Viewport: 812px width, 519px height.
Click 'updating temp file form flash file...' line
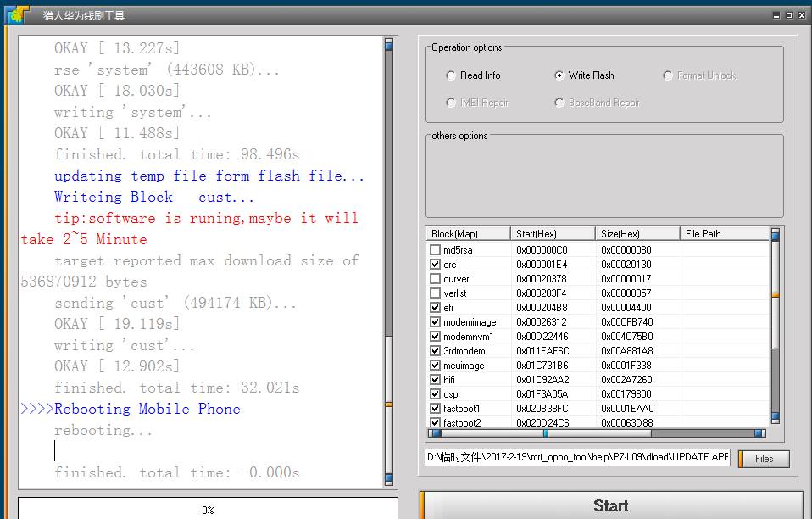click(x=209, y=176)
